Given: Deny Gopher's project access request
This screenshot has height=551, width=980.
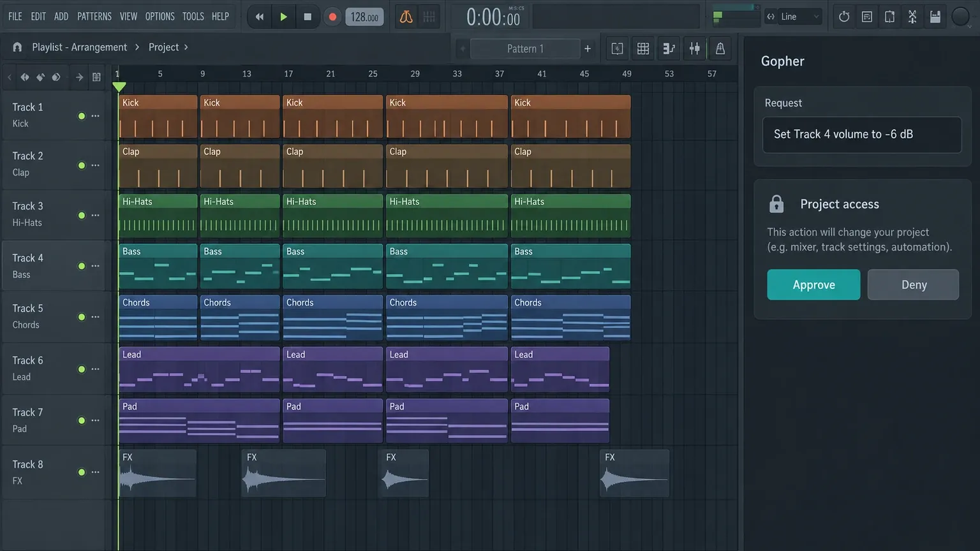Looking at the screenshot, I should [x=914, y=284].
